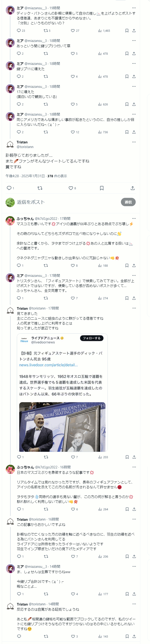Retweet the main tweet by Tristan
150x644 pixels.
40,188
